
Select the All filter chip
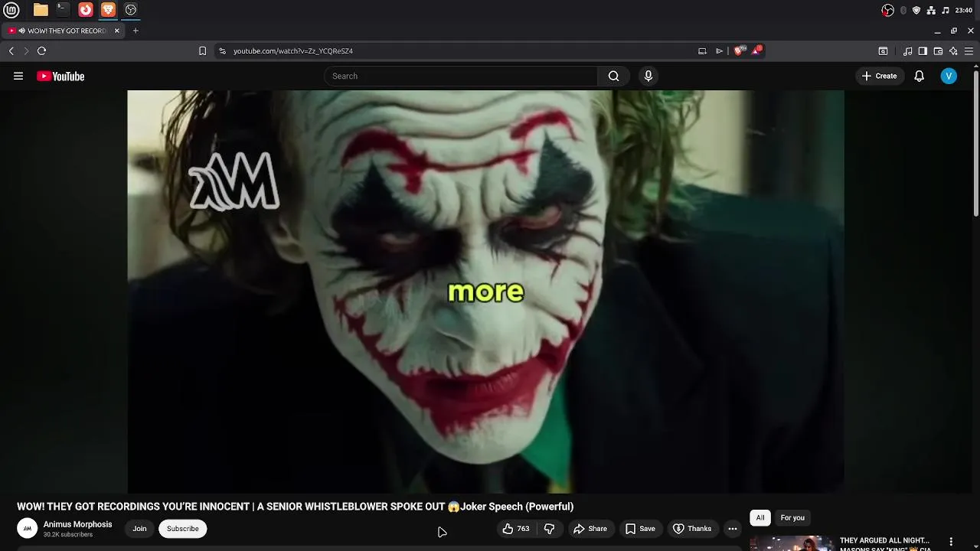click(x=760, y=518)
